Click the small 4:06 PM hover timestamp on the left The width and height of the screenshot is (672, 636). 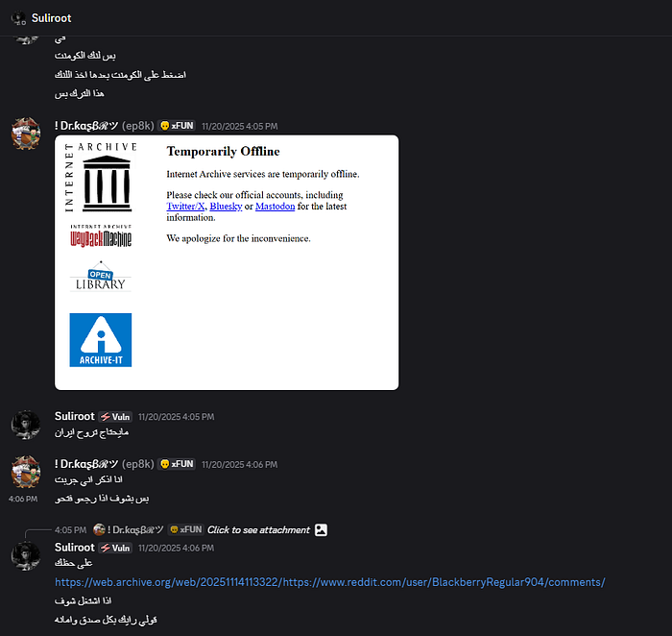tap(23, 499)
